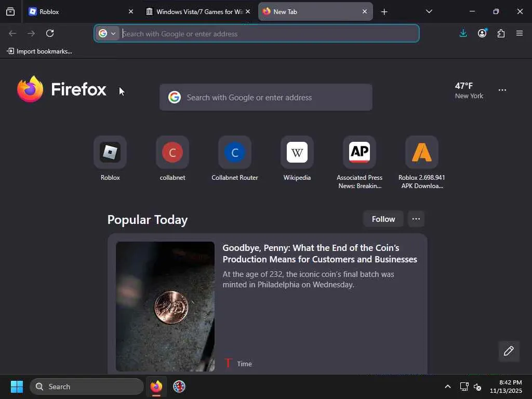
Task: Click the Popular Today heading
Action: (x=147, y=220)
